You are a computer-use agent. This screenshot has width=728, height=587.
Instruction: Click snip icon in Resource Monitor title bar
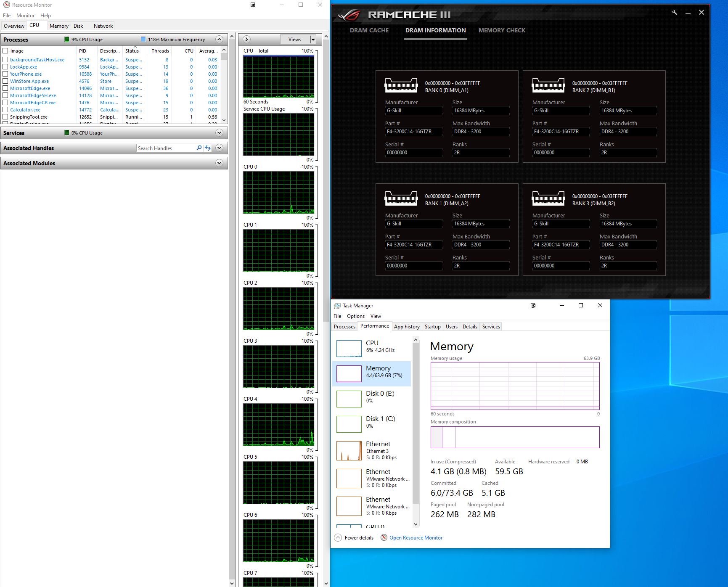click(x=253, y=5)
